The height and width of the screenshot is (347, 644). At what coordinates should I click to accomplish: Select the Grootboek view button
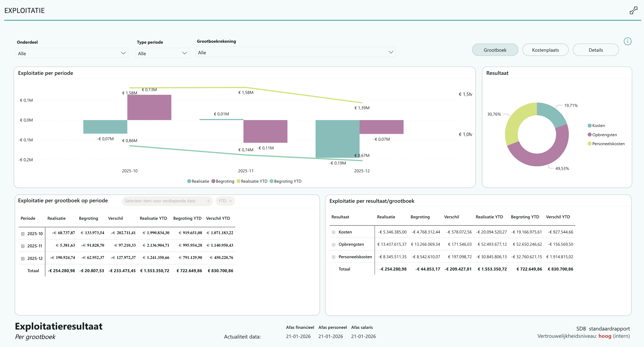pyautogui.click(x=495, y=50)
